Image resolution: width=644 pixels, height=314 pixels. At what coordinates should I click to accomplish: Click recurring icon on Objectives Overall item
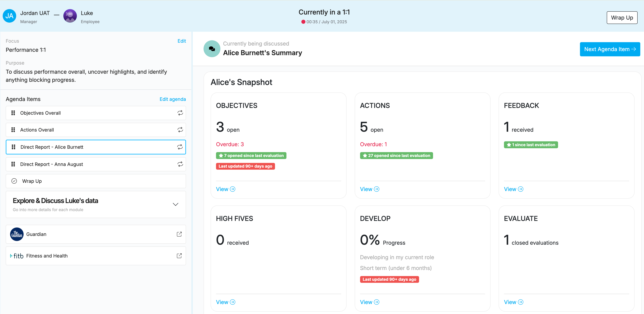180,113
